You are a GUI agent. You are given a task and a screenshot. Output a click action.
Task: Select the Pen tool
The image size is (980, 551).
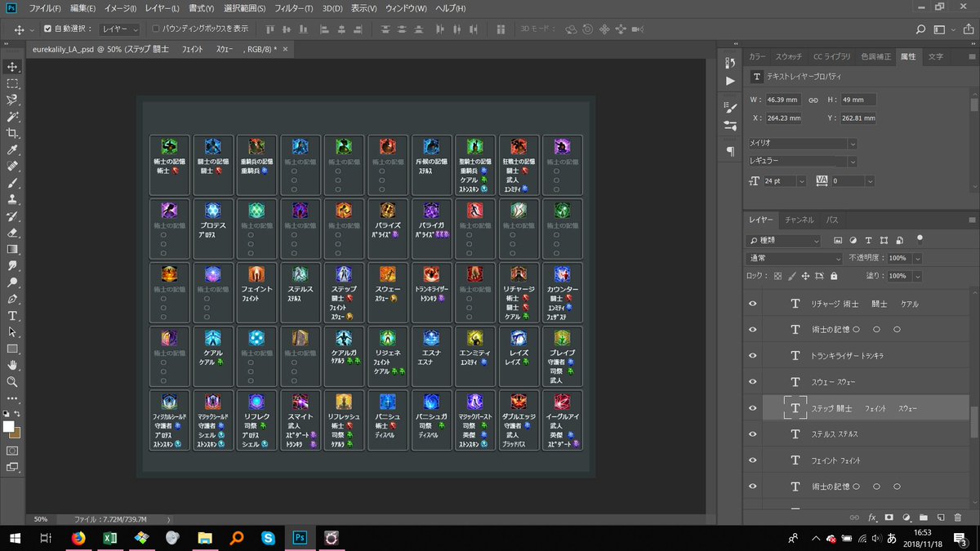click(x=12, y=299)
